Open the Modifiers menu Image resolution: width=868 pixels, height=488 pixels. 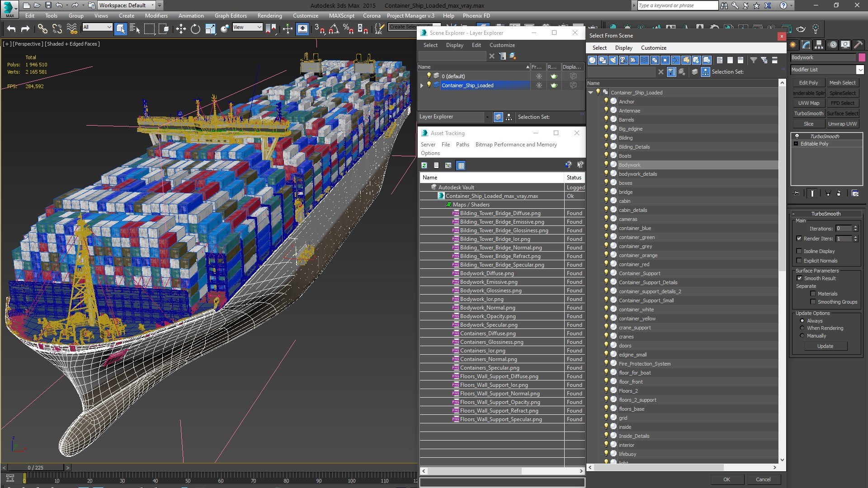(156, 15)
